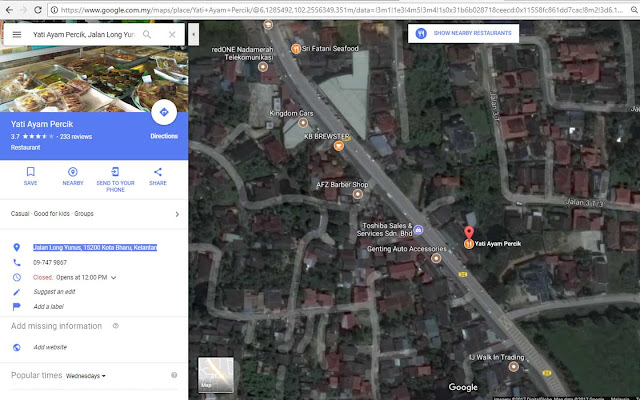Image resolution: width=640 pixels, height=400 pixels.
Task: Click the edit pencil icon
Action: click(17, 292)
